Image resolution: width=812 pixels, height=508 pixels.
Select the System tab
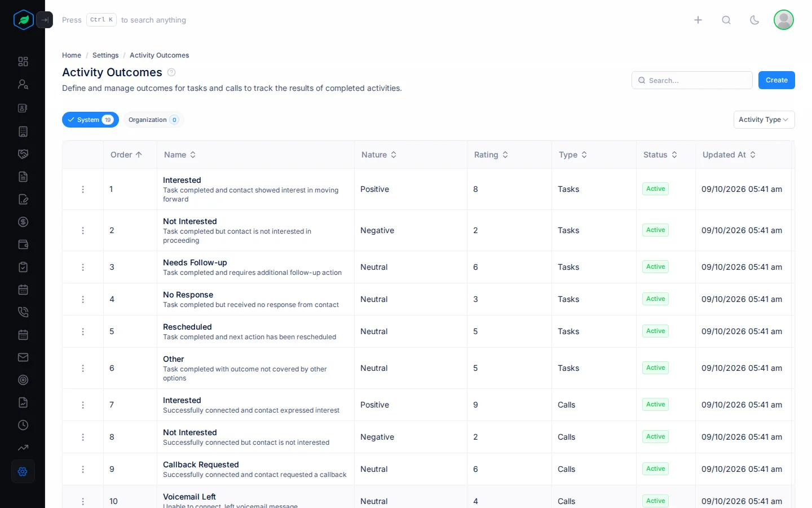click(90, 120)
